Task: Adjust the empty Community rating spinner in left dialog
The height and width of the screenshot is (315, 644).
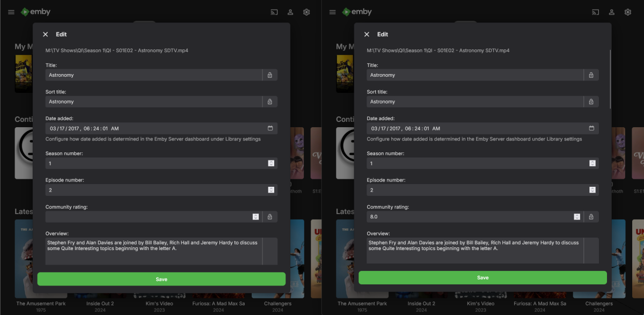Action: coord(255,217)
